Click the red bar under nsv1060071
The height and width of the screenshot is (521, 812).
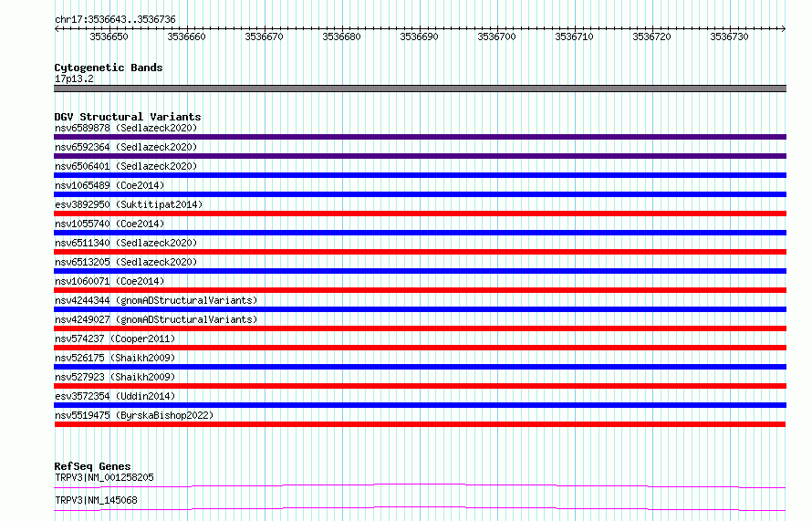pyautogui.click(x=420, y=290)
